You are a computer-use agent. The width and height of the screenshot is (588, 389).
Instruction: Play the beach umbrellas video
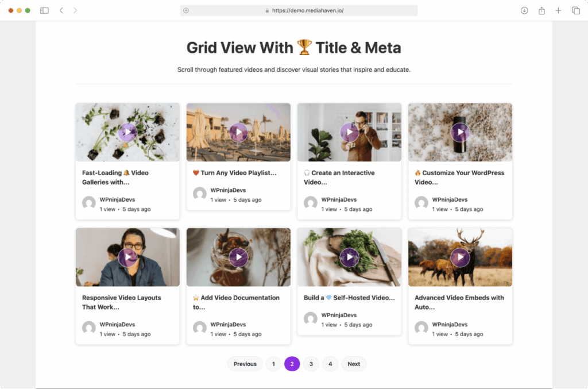tap(238, 133)
